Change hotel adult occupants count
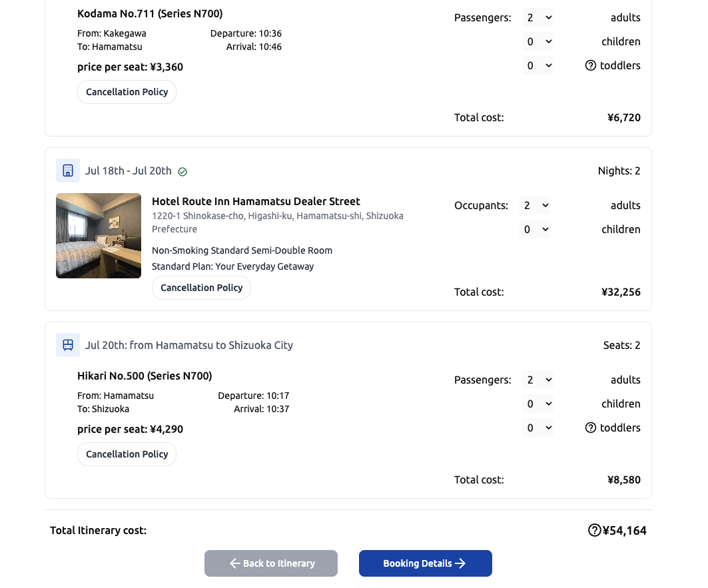This screenshot has height=588, width=708. [535, 206]
